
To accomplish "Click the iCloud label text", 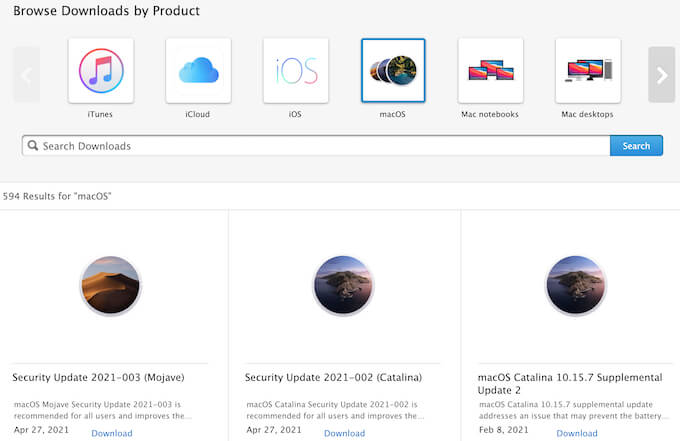I will 198,114.
